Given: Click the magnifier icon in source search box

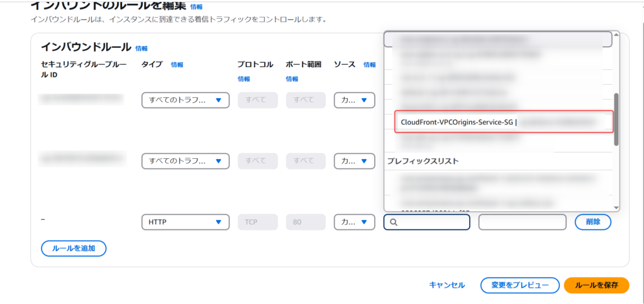Looking at the screenshot, I should (393, 222).
